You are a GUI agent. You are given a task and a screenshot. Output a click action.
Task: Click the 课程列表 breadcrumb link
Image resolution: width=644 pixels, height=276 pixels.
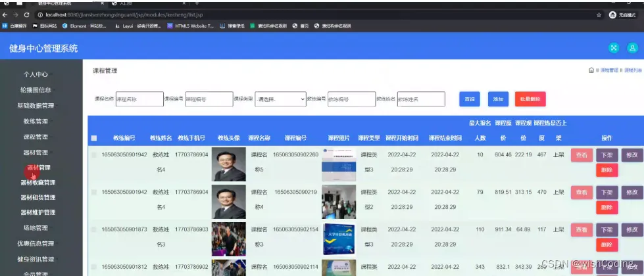633,70
